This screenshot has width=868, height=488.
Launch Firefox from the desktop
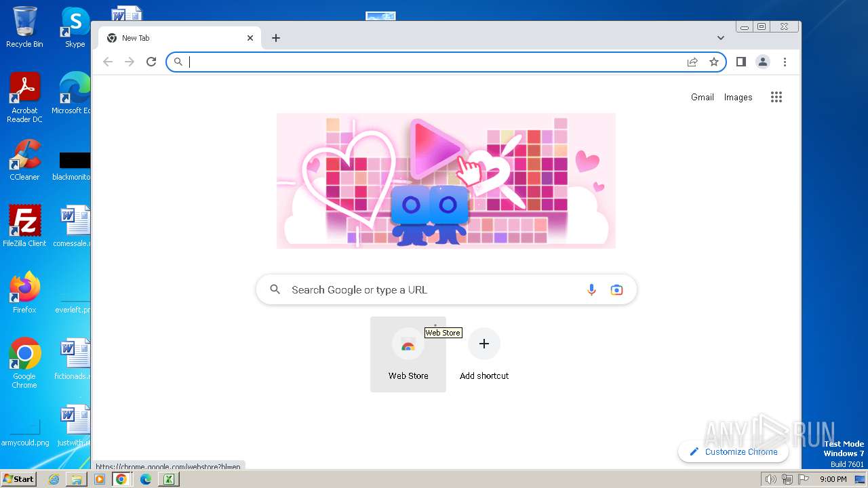coord(24,292)
